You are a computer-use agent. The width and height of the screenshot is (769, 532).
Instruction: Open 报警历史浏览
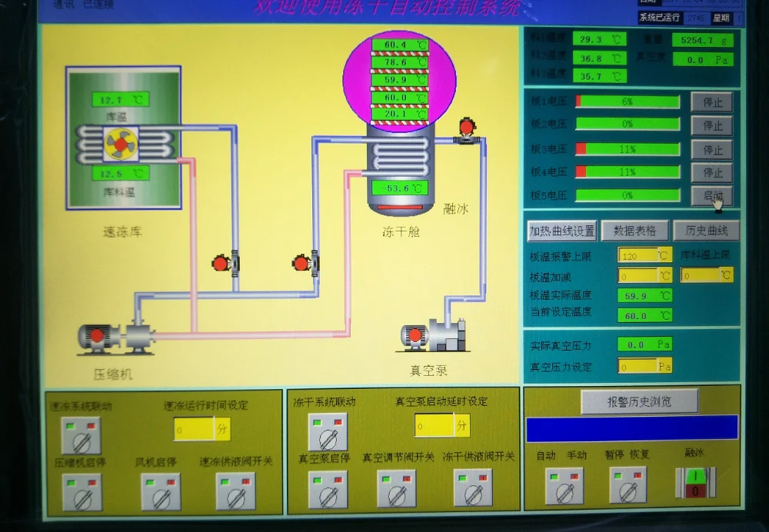pos(640,401)
